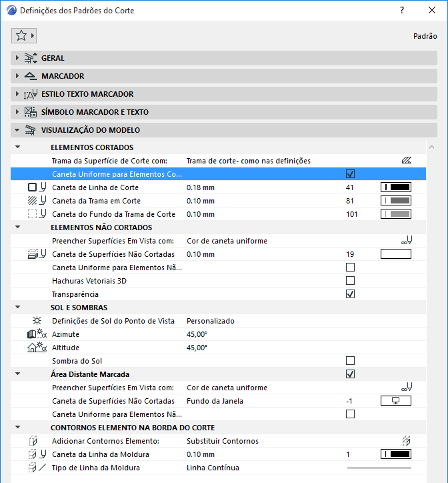Viewport: 448px width, 483px height.
Task: Click the cut fill icon in Trama da Superfície row
Action: 407,161
